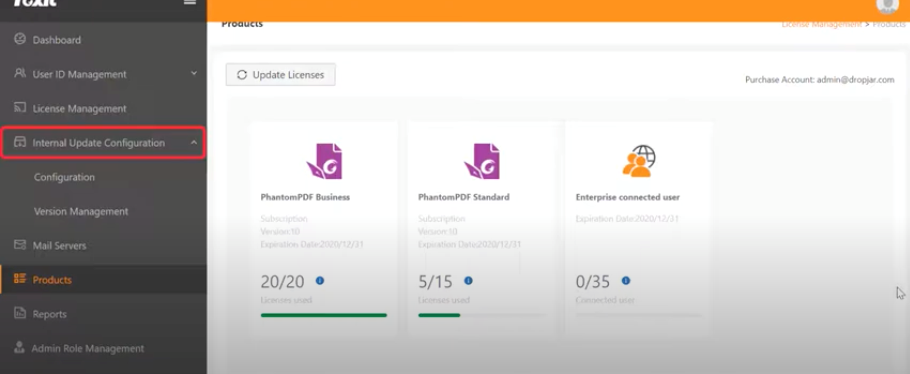
Task: Click the Products grid icon
Action: (x=20, y=279)
